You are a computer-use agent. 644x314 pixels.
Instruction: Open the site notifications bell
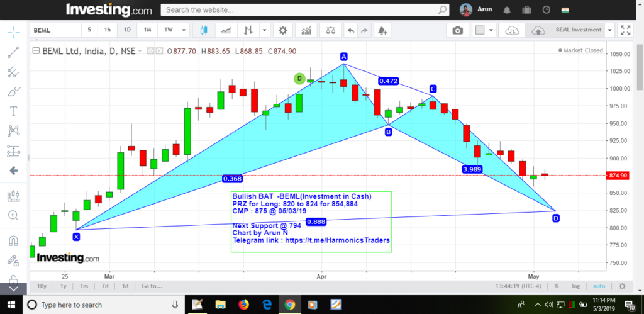[508, 10]
